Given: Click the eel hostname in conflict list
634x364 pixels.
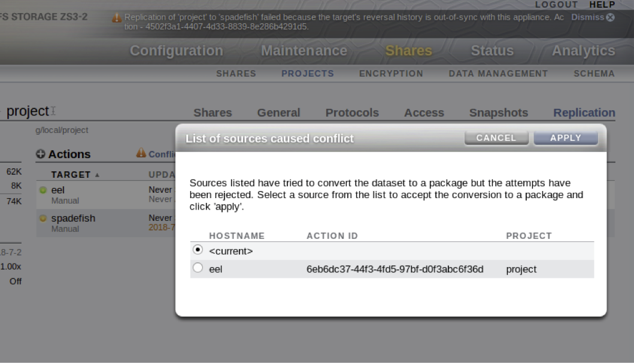Looking at the screenshot, I should coord(216,269).
